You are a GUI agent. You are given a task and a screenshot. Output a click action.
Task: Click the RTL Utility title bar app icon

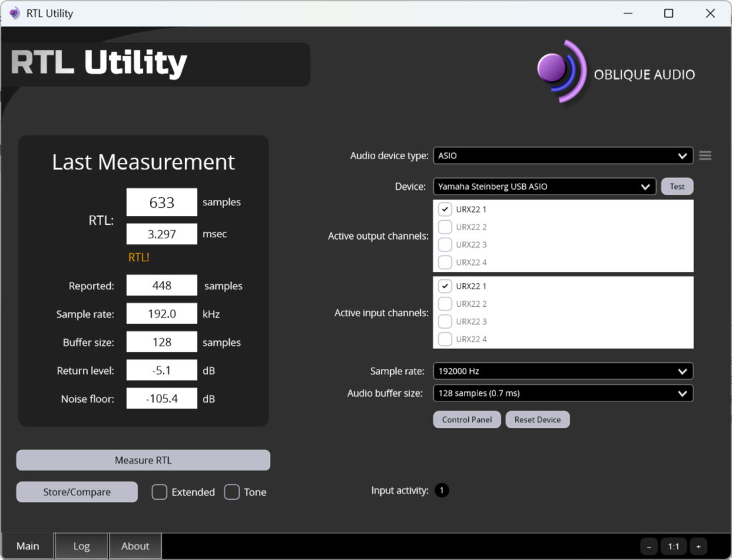(x=14, y=13)
